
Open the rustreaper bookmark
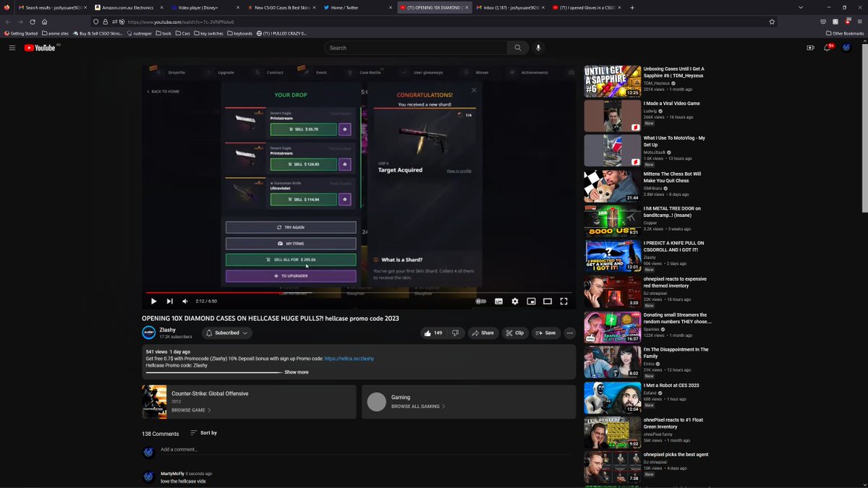click(139, 33)
